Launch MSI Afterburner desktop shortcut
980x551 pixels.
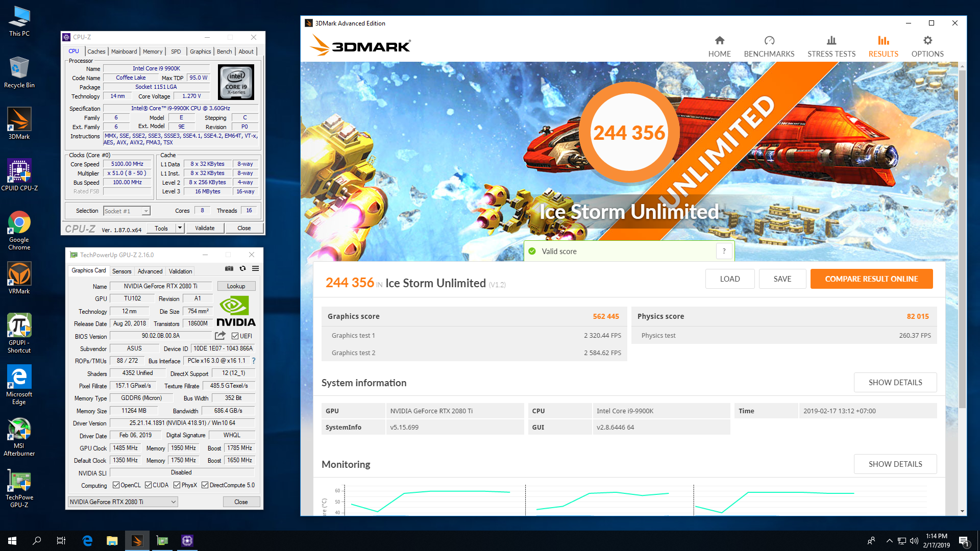click(19, 437)
